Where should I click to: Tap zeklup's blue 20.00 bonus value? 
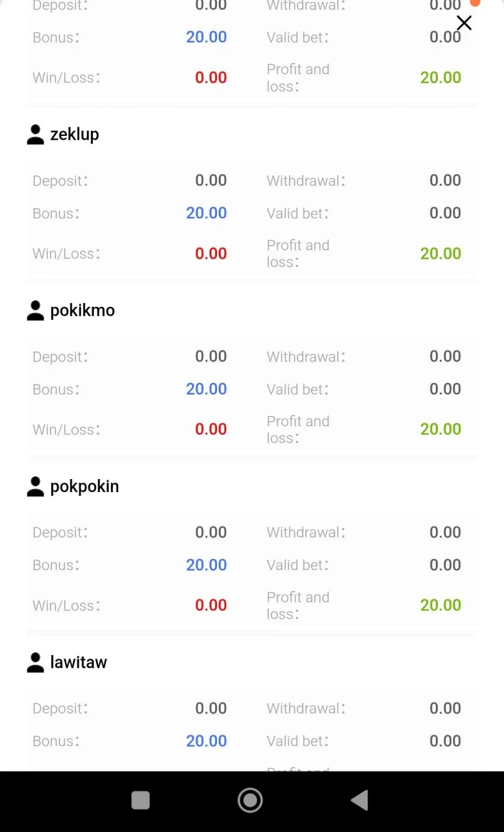207,213
